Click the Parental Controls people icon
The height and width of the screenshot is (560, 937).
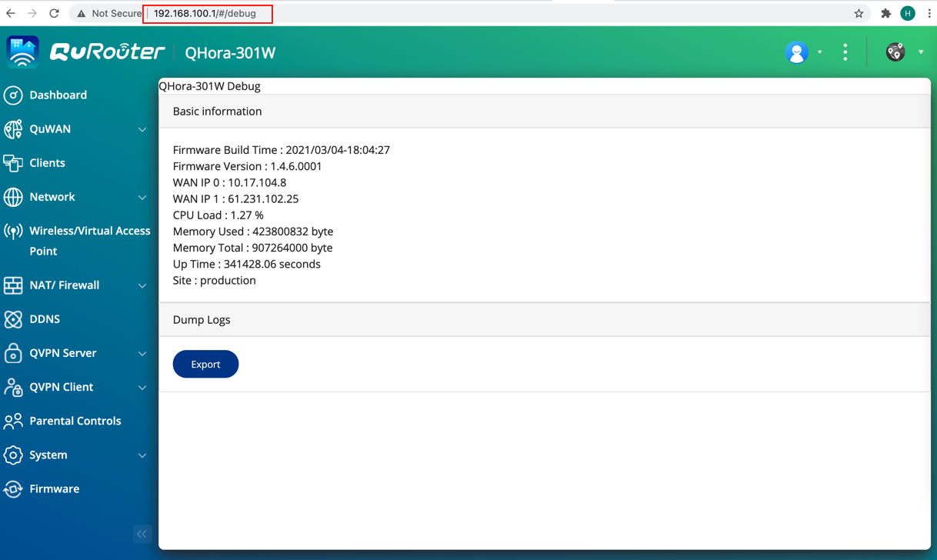point(13,421)
